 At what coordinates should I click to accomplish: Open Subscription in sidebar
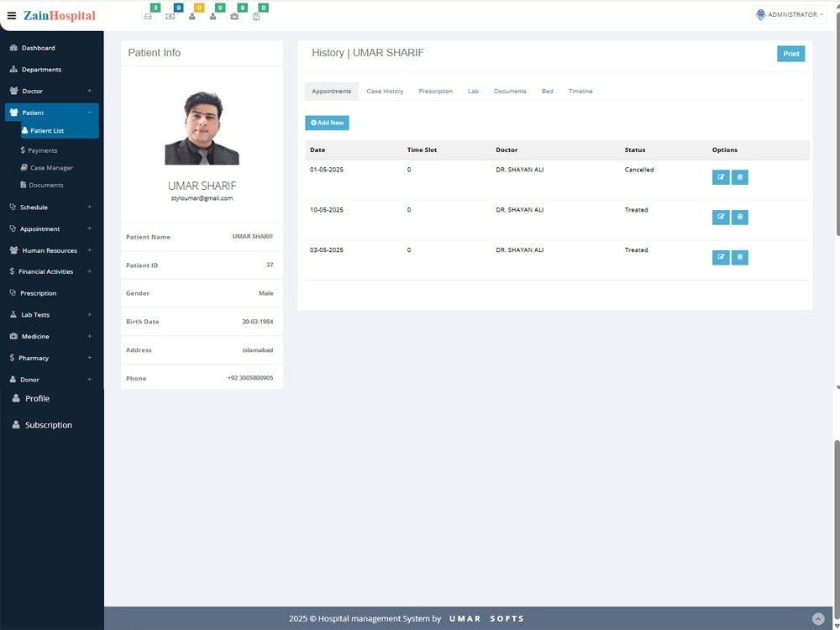(x=42, y=425)
